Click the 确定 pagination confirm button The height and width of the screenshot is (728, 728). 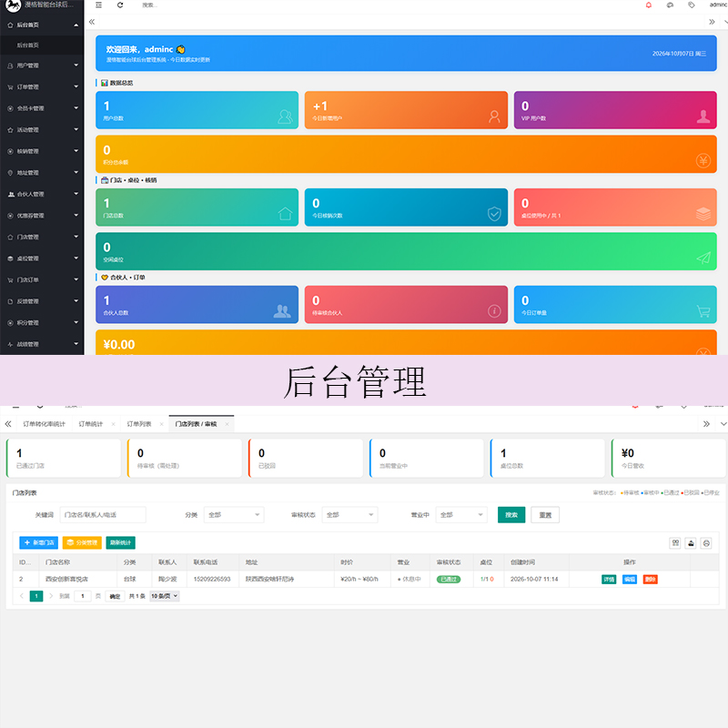[115, 597]
